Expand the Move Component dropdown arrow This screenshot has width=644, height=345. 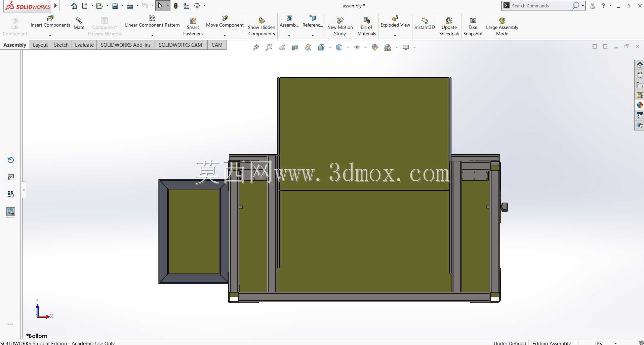[225, 36]
